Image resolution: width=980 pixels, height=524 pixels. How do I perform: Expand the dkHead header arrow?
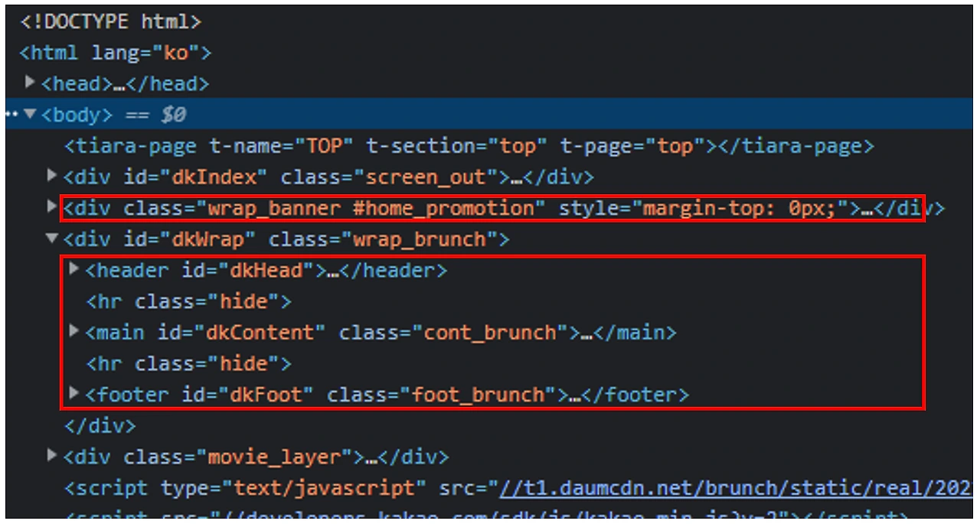coord(74,269)
